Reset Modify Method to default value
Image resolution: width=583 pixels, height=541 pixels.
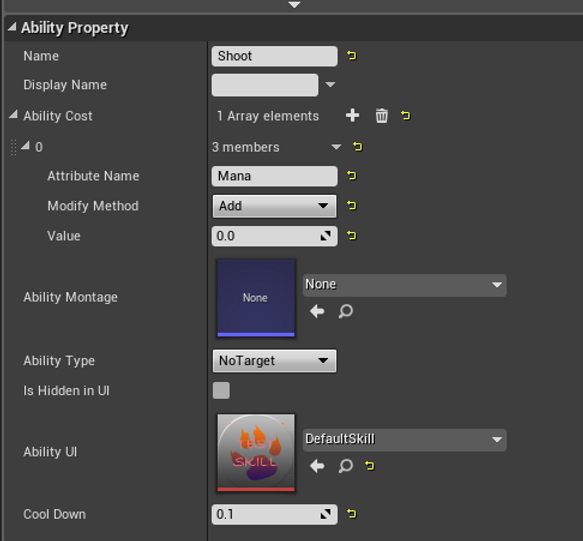(352, 205)
